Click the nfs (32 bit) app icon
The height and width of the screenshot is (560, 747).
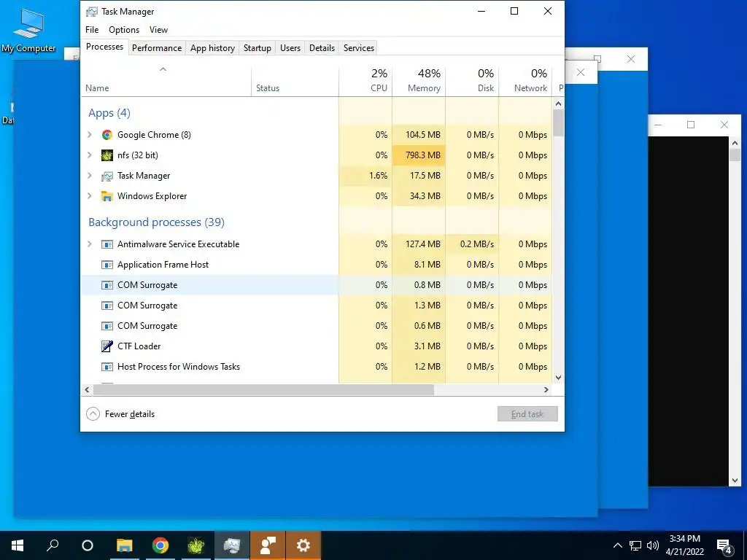click(x=107, y=155)
